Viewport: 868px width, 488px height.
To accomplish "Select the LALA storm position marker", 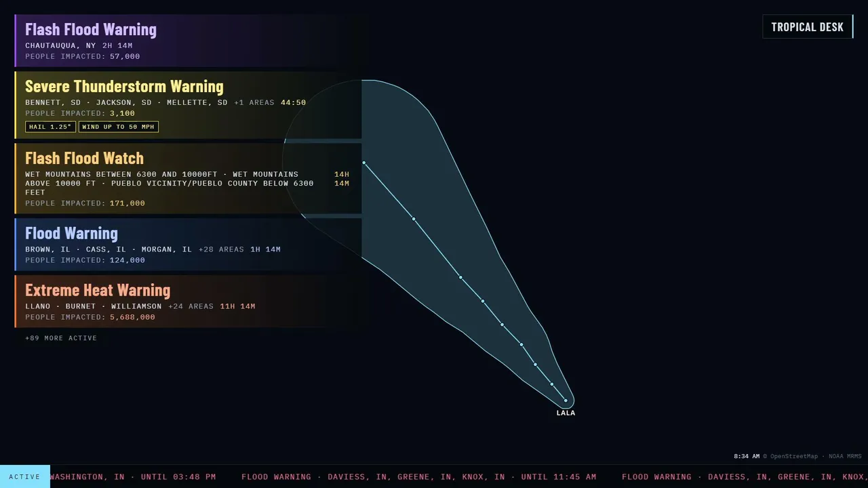I will (x=566, y=401).
